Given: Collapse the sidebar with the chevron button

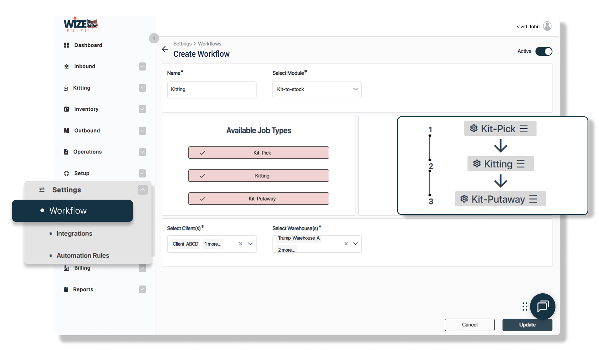Looking at the screenshot, I should pos(154,38).
